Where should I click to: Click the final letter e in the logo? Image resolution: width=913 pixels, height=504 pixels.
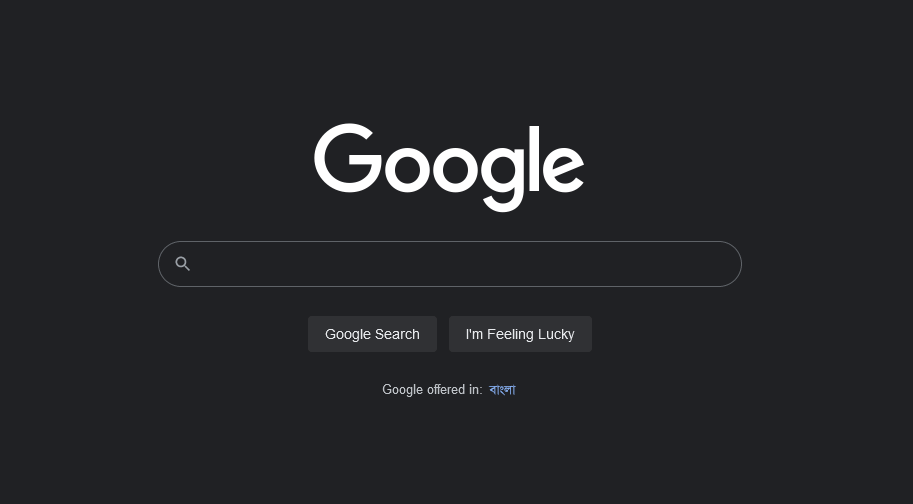pos(563,168)
